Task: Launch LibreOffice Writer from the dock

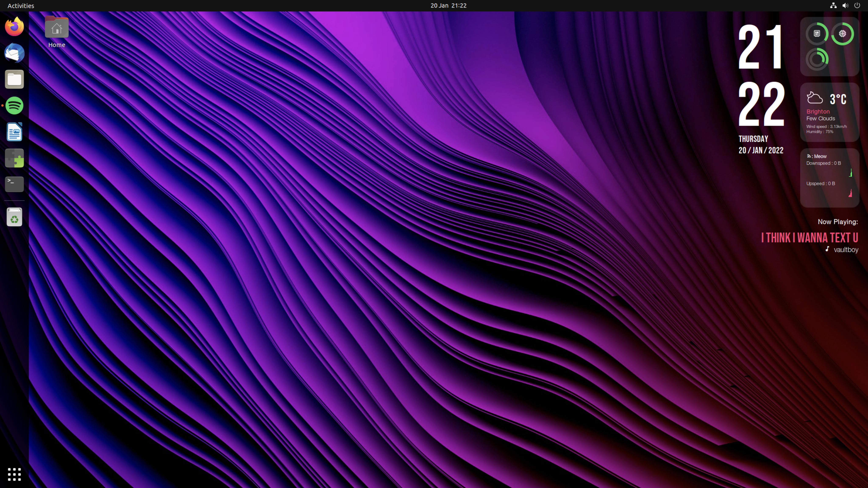Action: coord(14,132)
